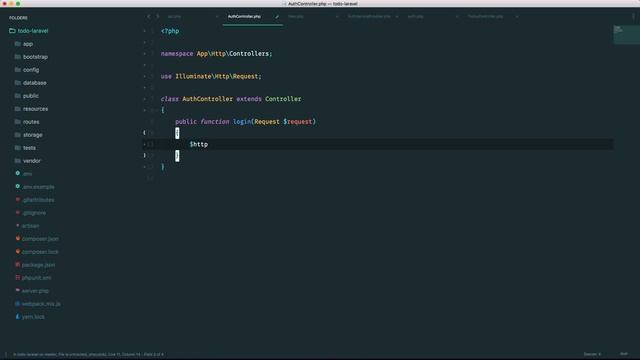Open the tab list dropdown at far right
The height and width of the screenshot is (360, 640).
click(633, 17)
